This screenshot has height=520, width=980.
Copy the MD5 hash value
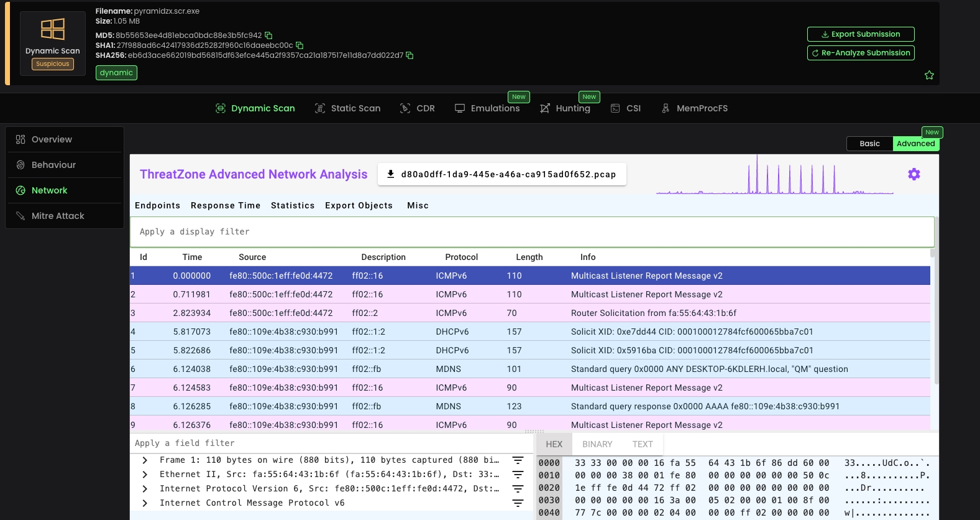coord(268,35)
